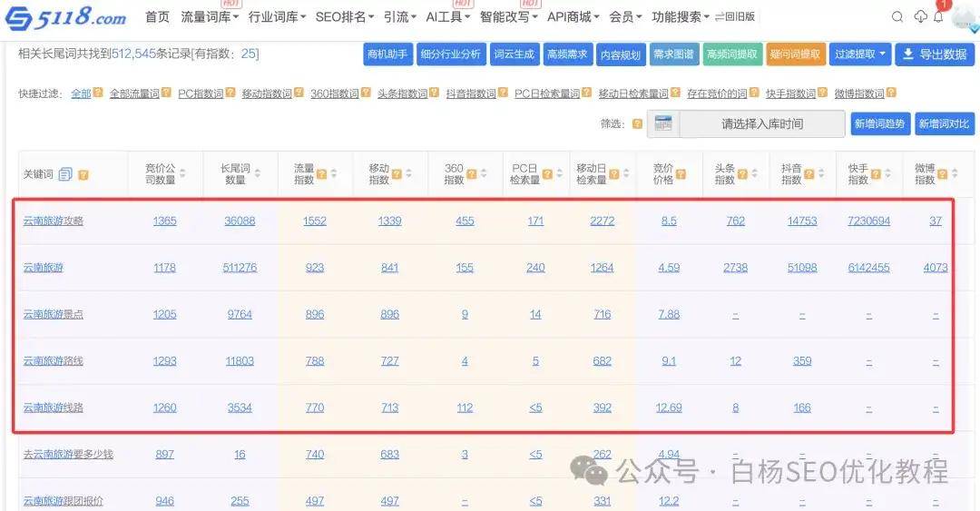
Task: Click help icon beside 移动日检索量词
Action: click(675, 93)
